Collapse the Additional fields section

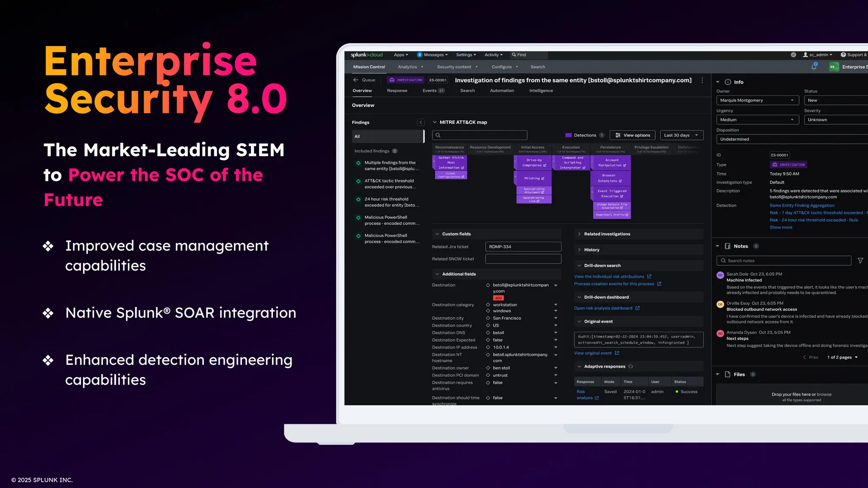click(437, 274)
